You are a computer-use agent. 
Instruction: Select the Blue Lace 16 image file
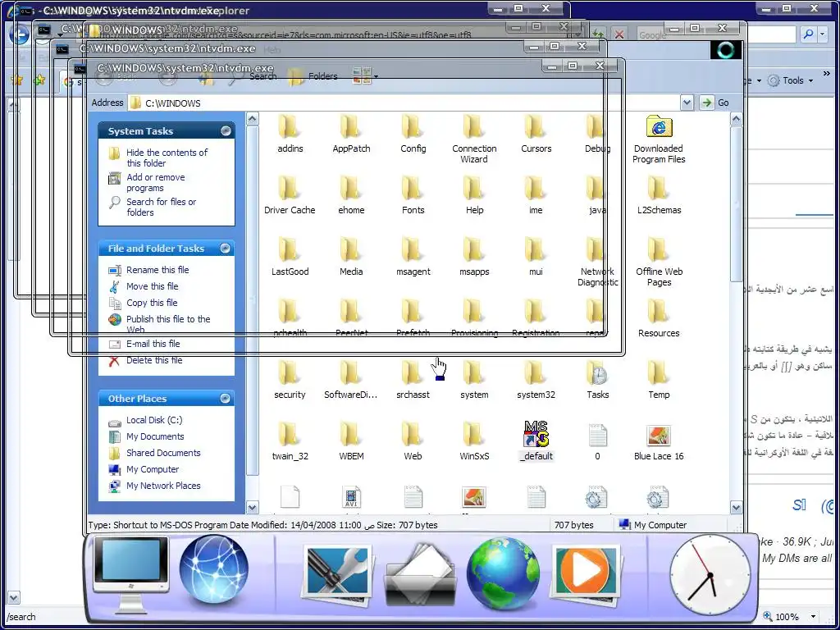click(x=659, y=442)
